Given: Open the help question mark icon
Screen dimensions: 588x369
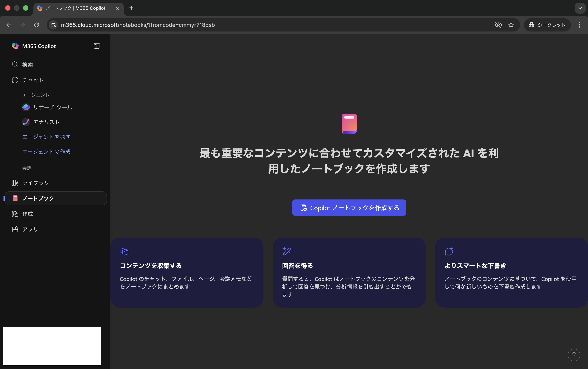Looking at the screenshot, I should (574, 355).
